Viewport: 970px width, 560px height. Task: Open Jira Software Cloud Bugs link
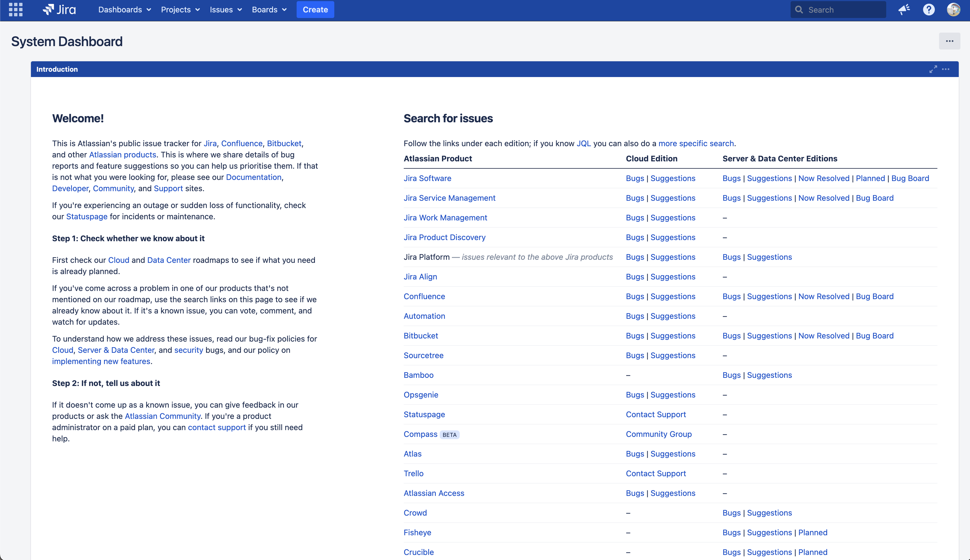click(x=635, y=179)
